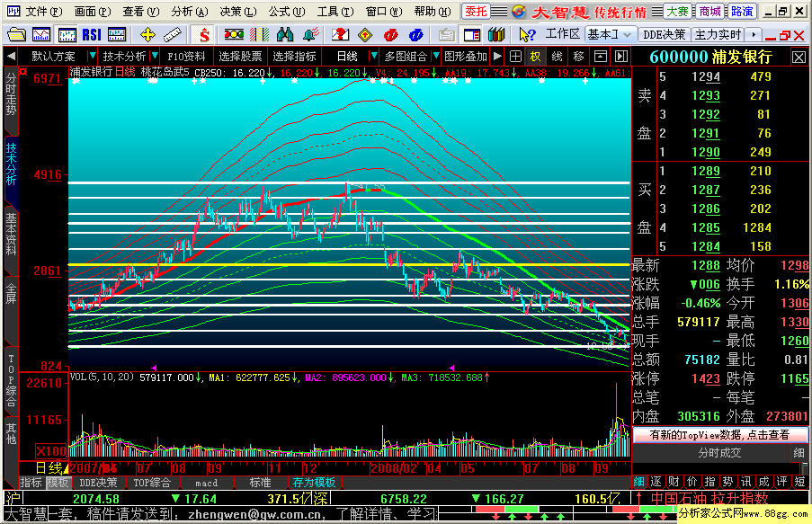The height and width of the screenshot is (524, 812).
Task: Click the 有新的TopView数据,点击查看 button
Action: (719, 435)
